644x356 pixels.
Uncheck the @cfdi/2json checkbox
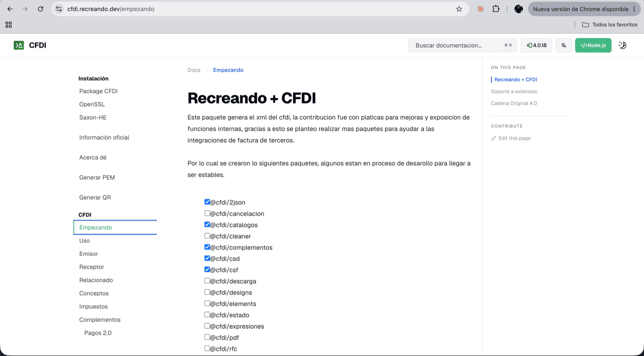click(x=207, y=202)
